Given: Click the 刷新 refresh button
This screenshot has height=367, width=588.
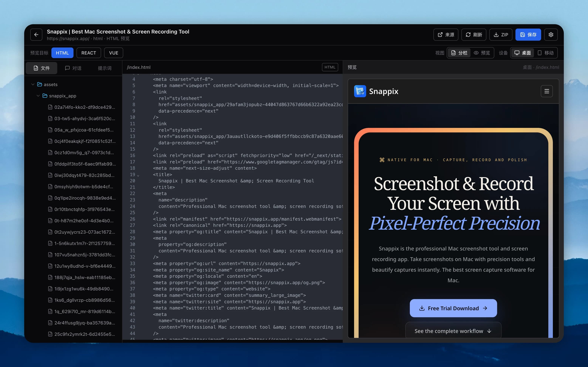Looking at the screenshot, I should [474, 35].
